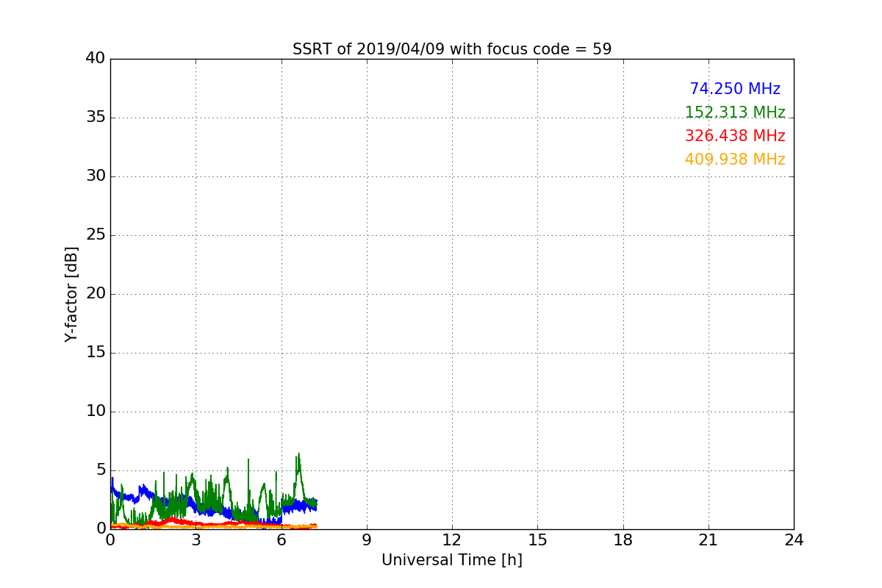Click the green curve's highest peak near 6.5 h
Viewport: 882px width, 588px height.
pos(298,454)
